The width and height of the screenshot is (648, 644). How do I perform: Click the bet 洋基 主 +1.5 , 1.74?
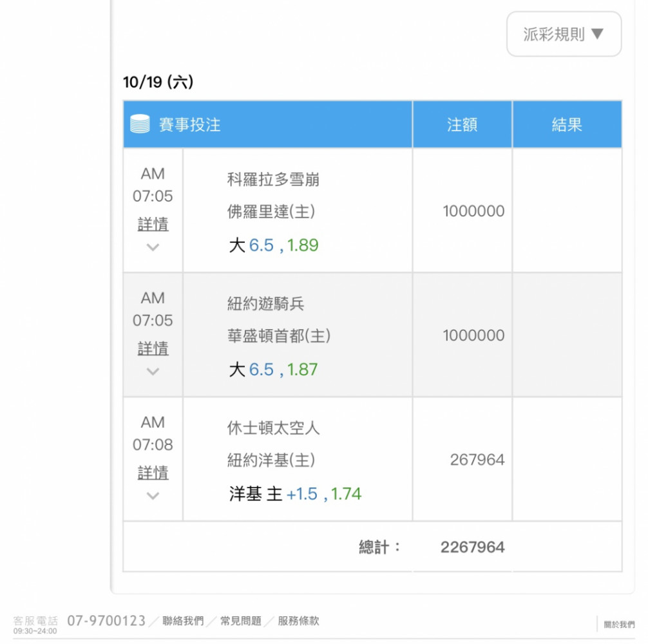tap(295, 494)
